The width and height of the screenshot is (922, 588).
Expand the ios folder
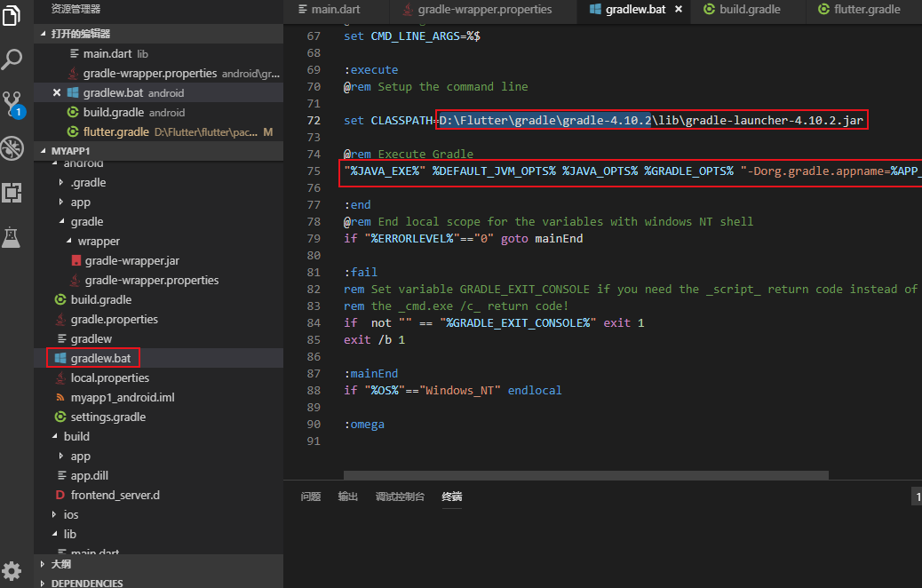coord(70,514)
